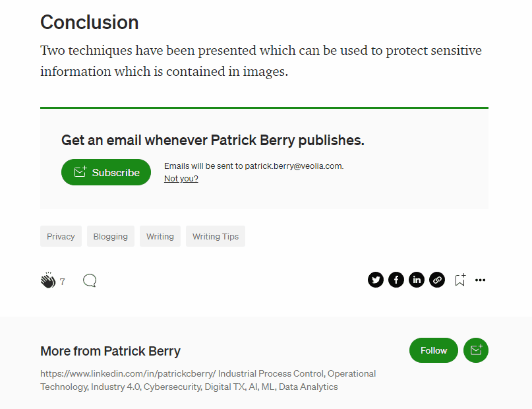Viewport: 532px width, 409px height.
Task: Click the 'Get an email' heading
Action: 212,140
